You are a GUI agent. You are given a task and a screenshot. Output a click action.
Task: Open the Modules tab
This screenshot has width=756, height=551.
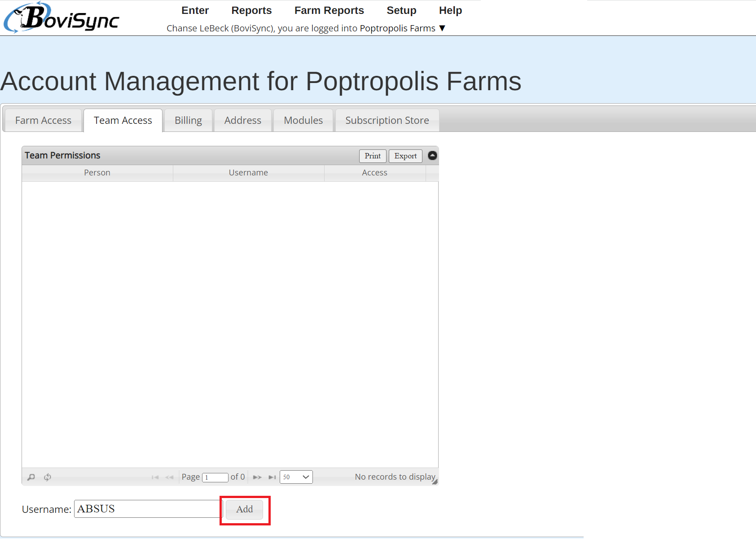[x=303, y=120]
